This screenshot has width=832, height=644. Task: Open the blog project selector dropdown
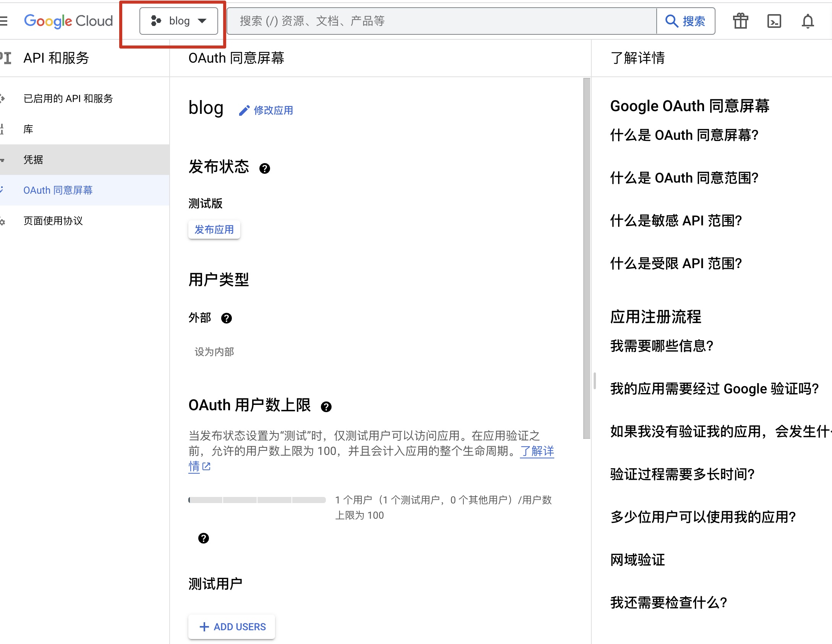[x=178, y=21]
